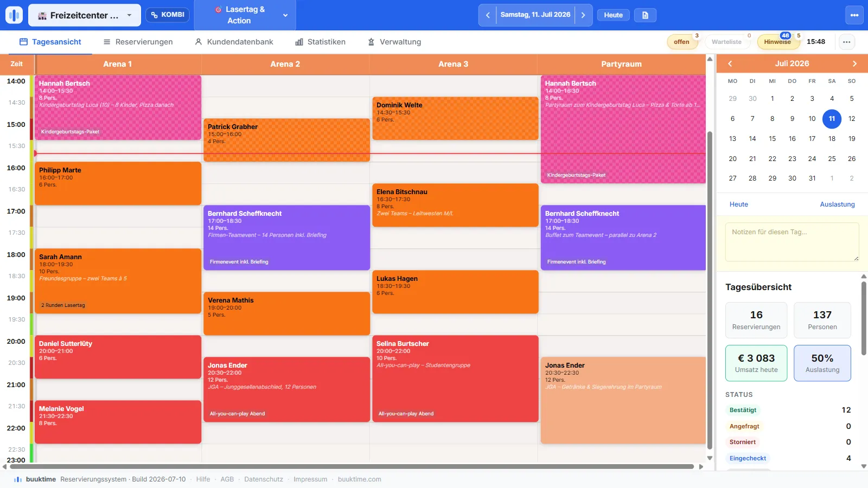This screenshot has width=868, height=488.
Task: Click the vertical scrollbar of schedule
Action: pos(710,290)
